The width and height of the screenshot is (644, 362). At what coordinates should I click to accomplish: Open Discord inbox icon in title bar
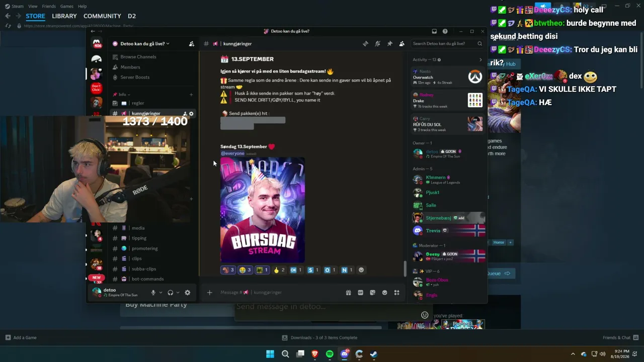tap(434, 31)
